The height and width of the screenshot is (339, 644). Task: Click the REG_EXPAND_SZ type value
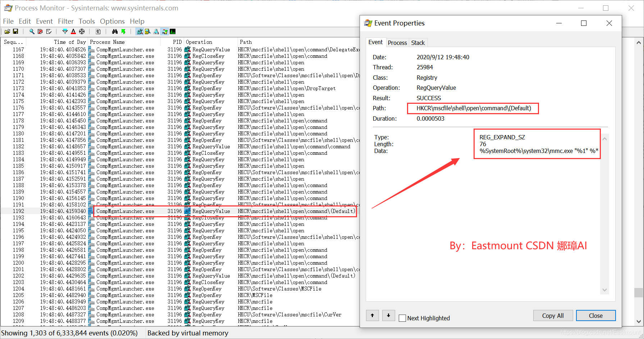[x=502, y=137]
